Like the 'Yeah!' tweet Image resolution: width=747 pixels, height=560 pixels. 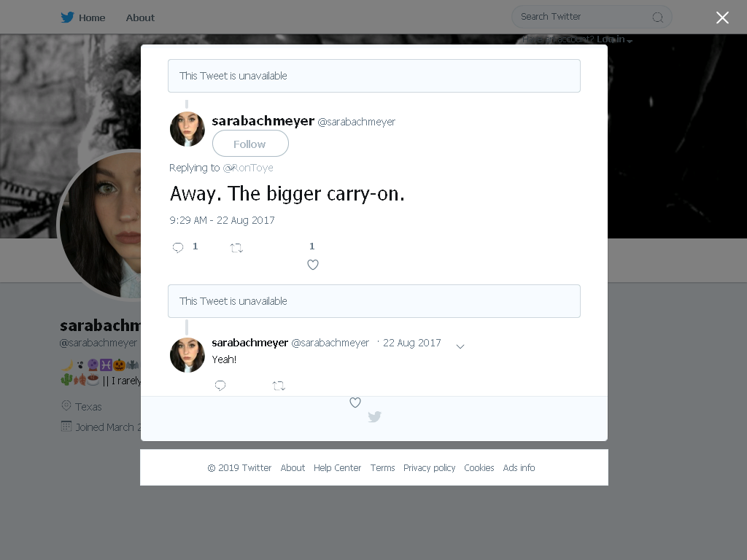(355, 402)
